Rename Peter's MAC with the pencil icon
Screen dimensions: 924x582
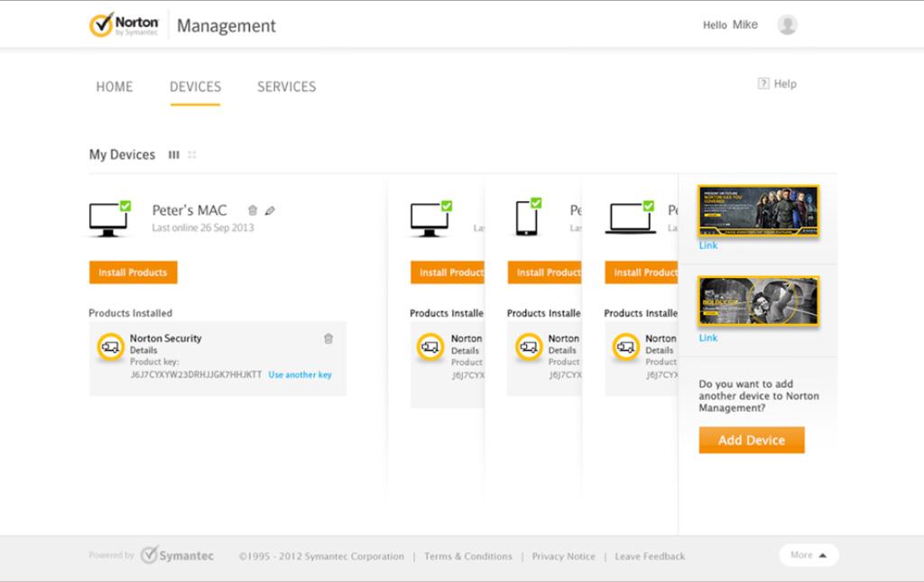click(x=270, y=210)
